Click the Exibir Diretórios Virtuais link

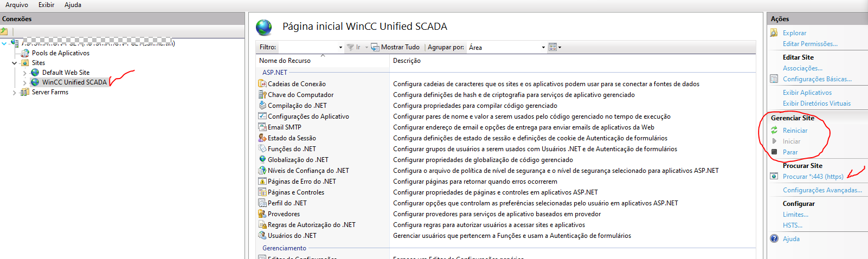click(816, 103)
